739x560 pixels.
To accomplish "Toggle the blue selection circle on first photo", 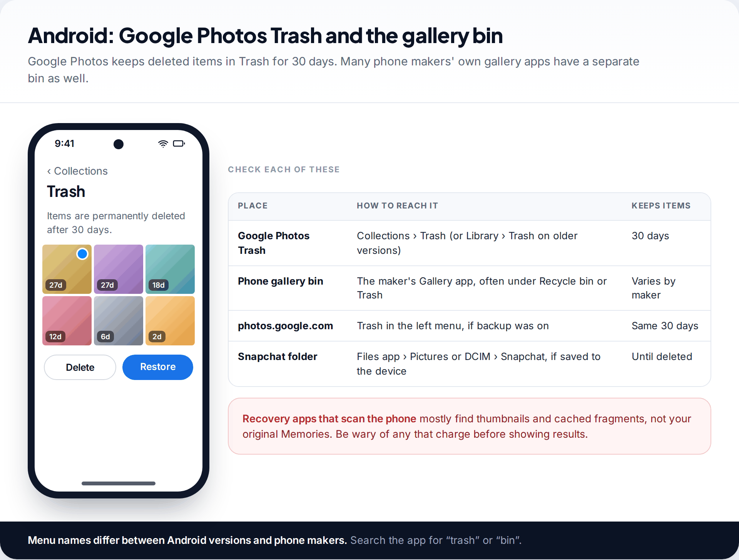I will [x=82, y=254].
